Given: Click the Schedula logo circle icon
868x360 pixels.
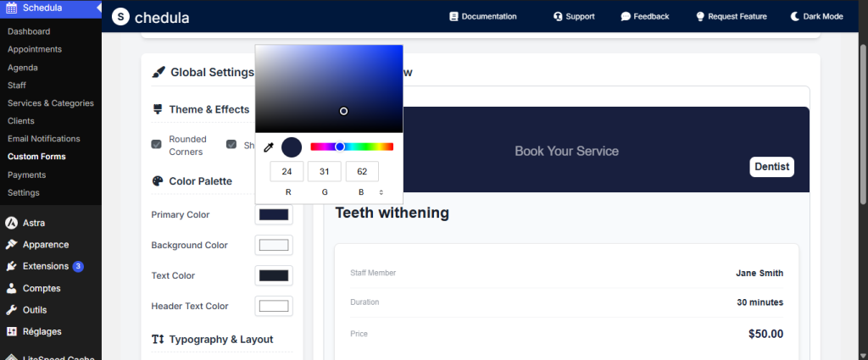Looking at the screenshot, I should coord(121,16).
